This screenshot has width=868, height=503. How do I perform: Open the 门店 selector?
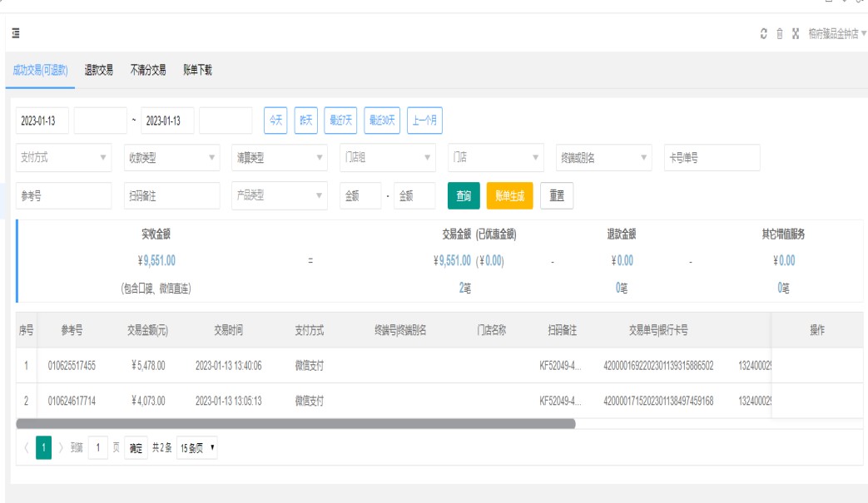(496, 157)
